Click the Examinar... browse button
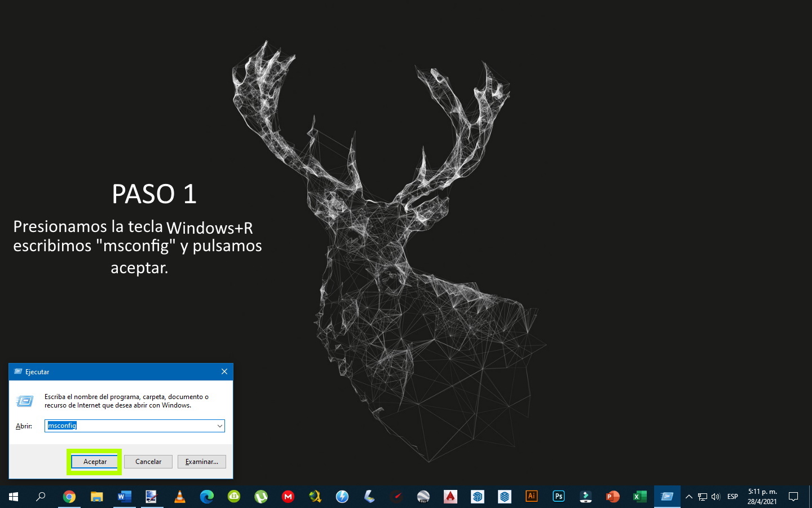The width and height of the screenshot is (812, 508). [x=202, y=462]
